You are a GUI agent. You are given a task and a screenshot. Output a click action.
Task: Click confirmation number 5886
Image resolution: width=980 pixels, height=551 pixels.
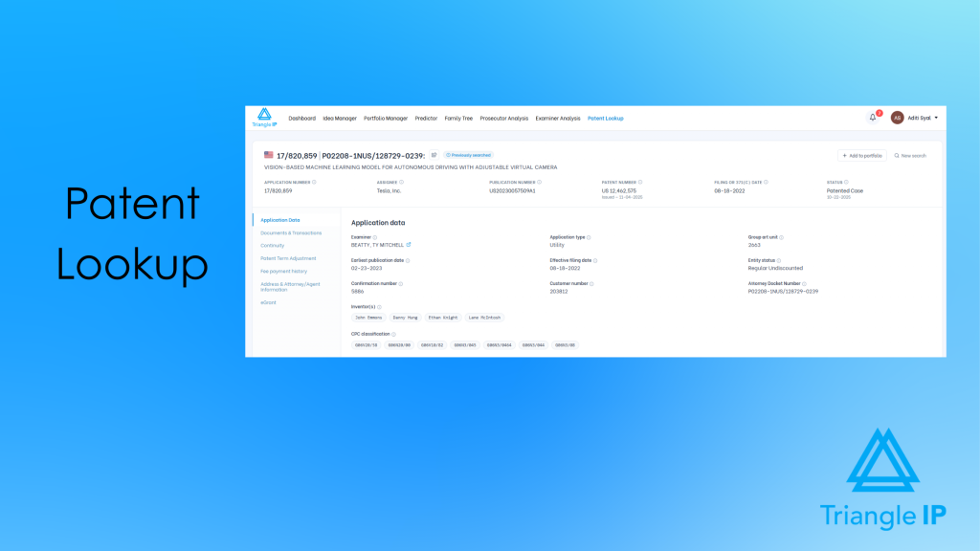click(358, 291)
